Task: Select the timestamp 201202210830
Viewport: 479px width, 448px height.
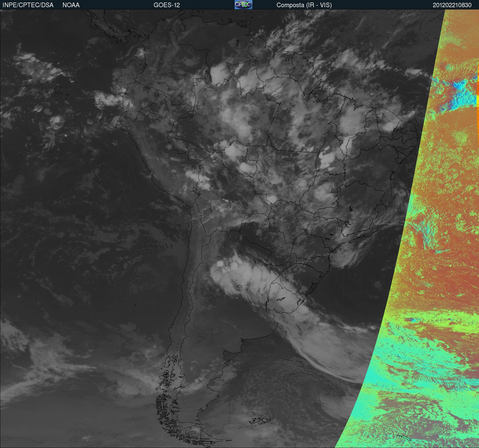Action: tap(452, 5)
